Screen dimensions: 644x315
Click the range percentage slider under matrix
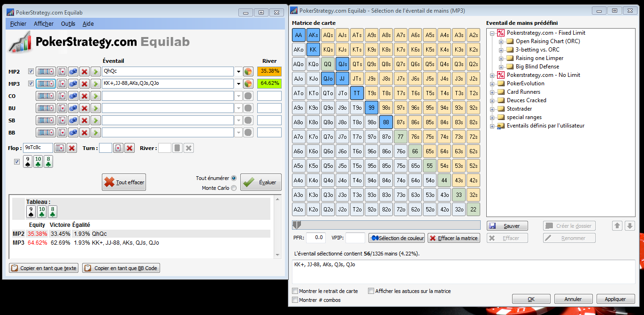point(386,225)
